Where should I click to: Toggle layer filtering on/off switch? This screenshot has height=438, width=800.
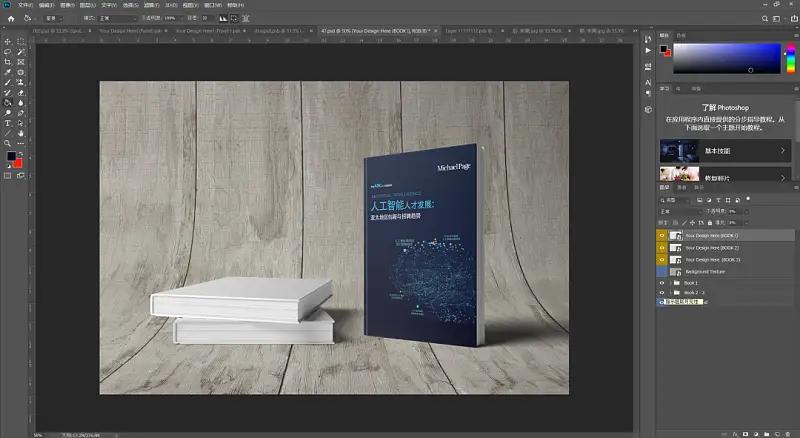[x=748, y=199]
